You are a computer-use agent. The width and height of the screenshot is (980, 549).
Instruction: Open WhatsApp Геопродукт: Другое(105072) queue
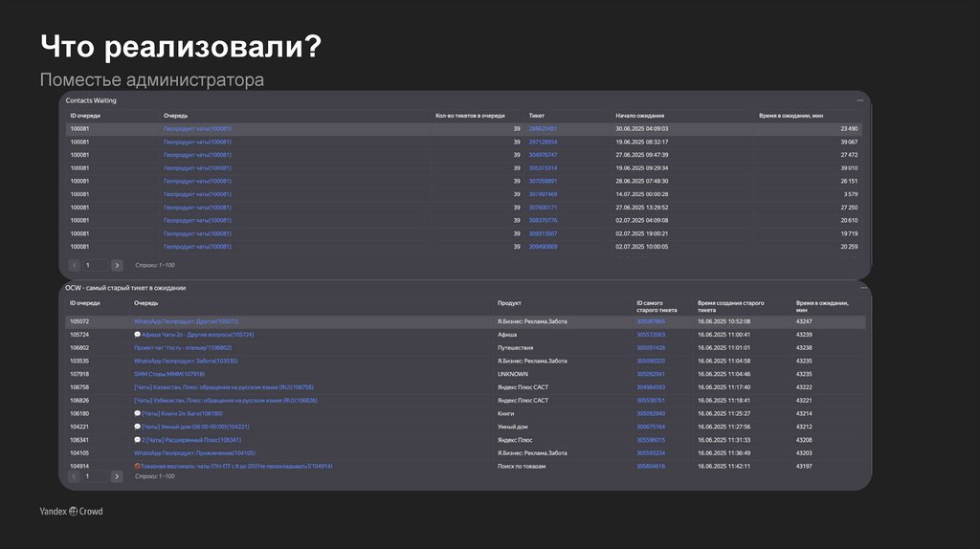(x=187, y=321)
